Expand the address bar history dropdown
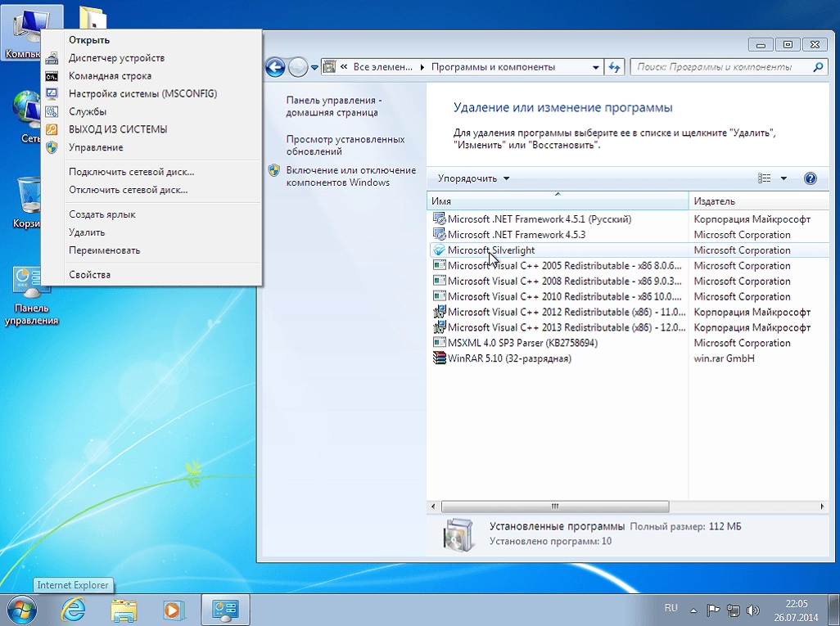The height and width of the screenshot is (626, 840). click(595, 67)
